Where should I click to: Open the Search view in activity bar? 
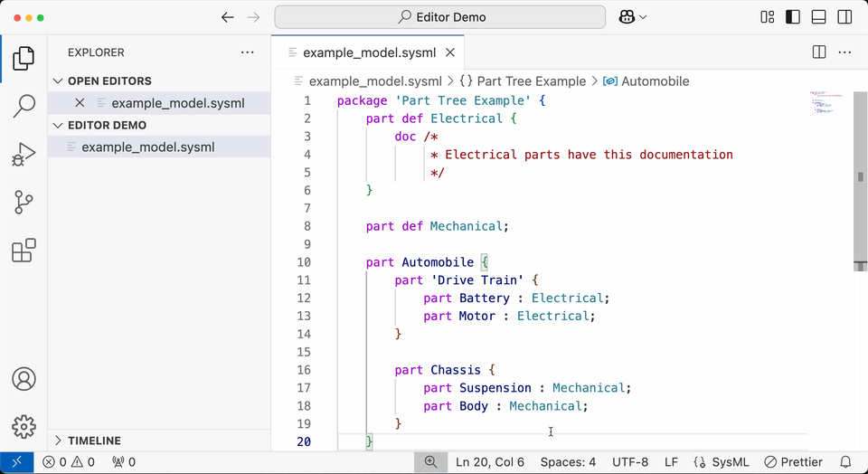24,107
